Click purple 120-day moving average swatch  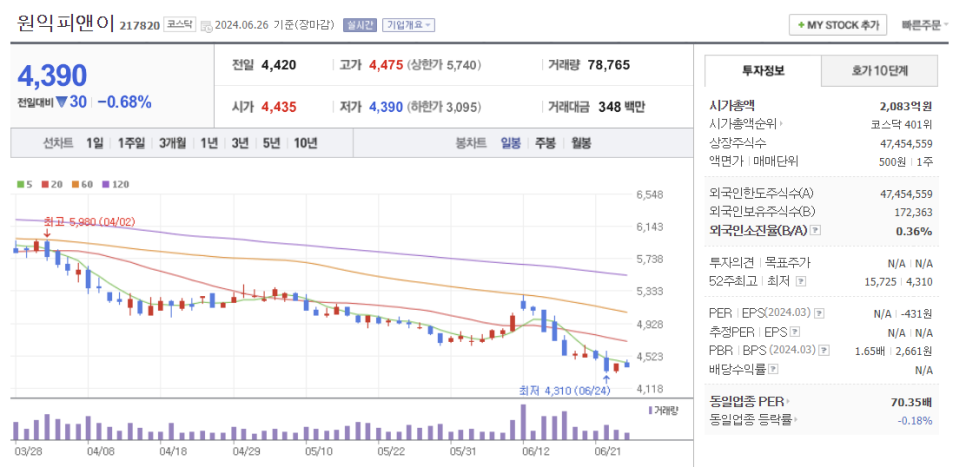[105, 184]
